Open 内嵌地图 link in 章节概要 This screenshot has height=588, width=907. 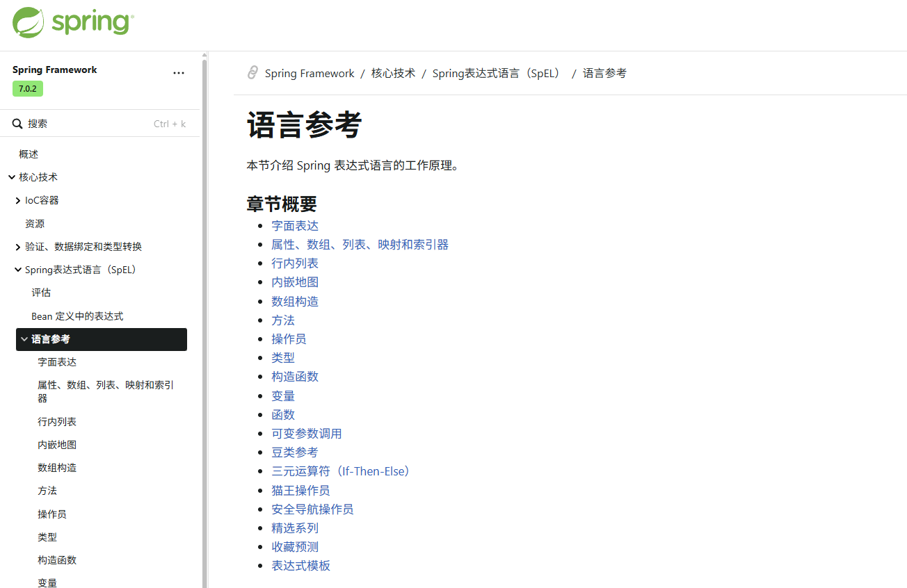pos(295,282)
